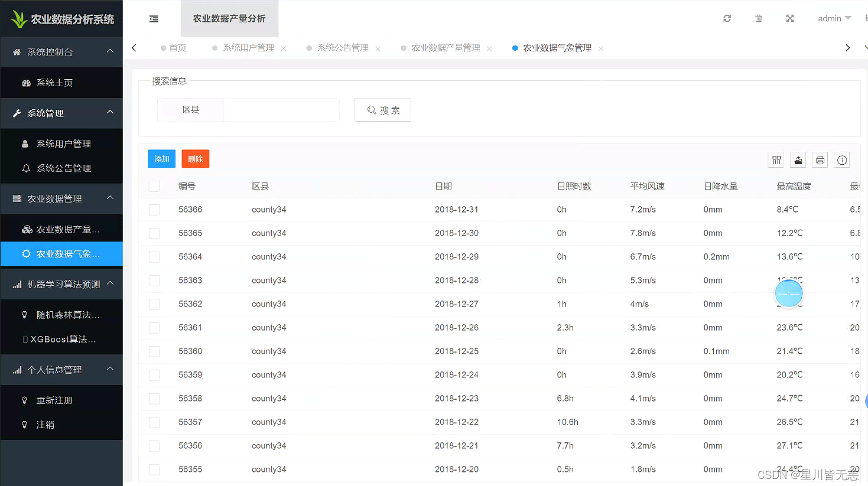Screen dimensions: 868x486
Task: Check the row 56360 checkbox
Action: tap(154, 351)
